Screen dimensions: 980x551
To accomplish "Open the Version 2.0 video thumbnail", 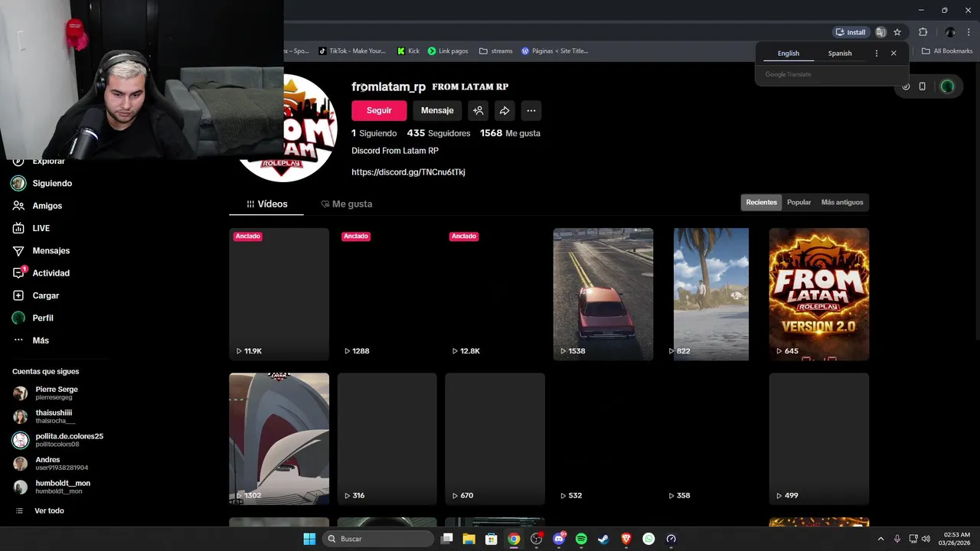I will 819,294.
